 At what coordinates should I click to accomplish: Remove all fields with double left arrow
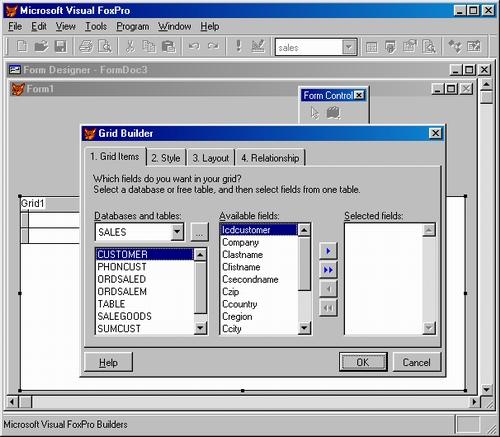click(328, 308)
